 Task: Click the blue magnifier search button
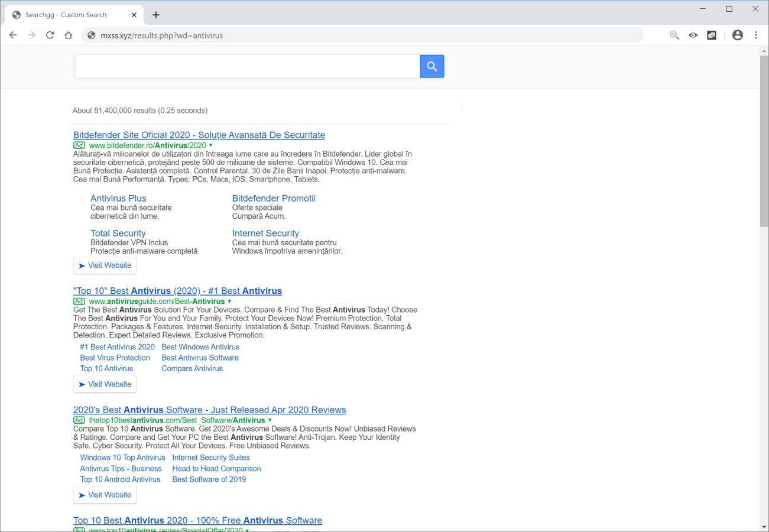[431, 66]
